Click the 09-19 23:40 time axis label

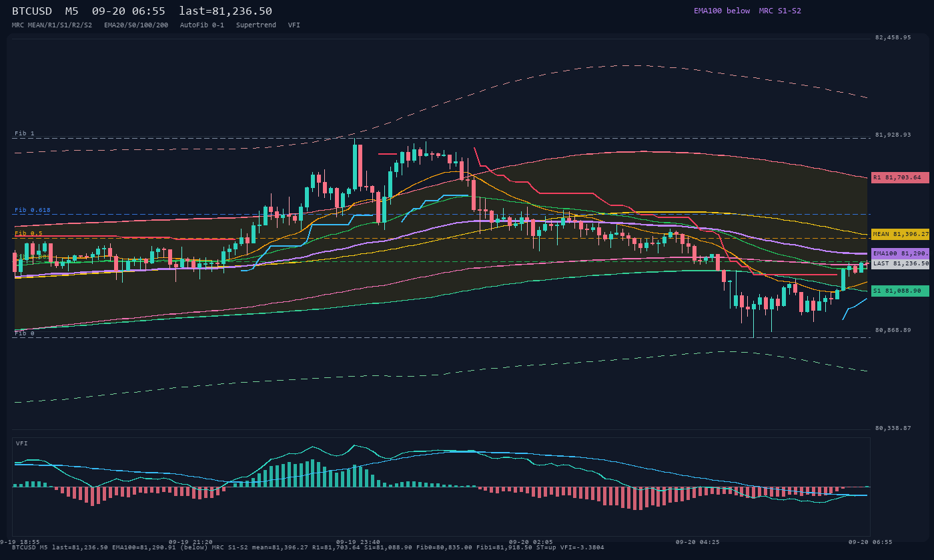(x=358, y=542)
